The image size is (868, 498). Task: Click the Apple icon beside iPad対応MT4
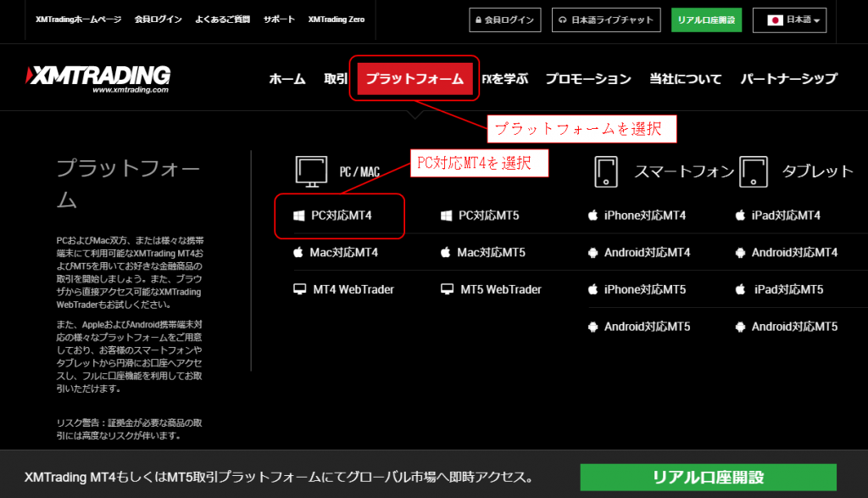(740, 215)
